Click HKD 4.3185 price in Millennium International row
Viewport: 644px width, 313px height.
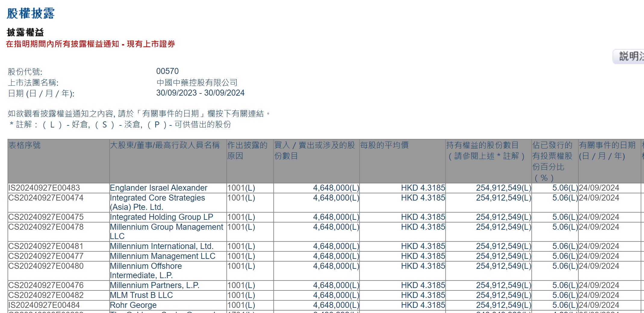(x=423, y=246)
